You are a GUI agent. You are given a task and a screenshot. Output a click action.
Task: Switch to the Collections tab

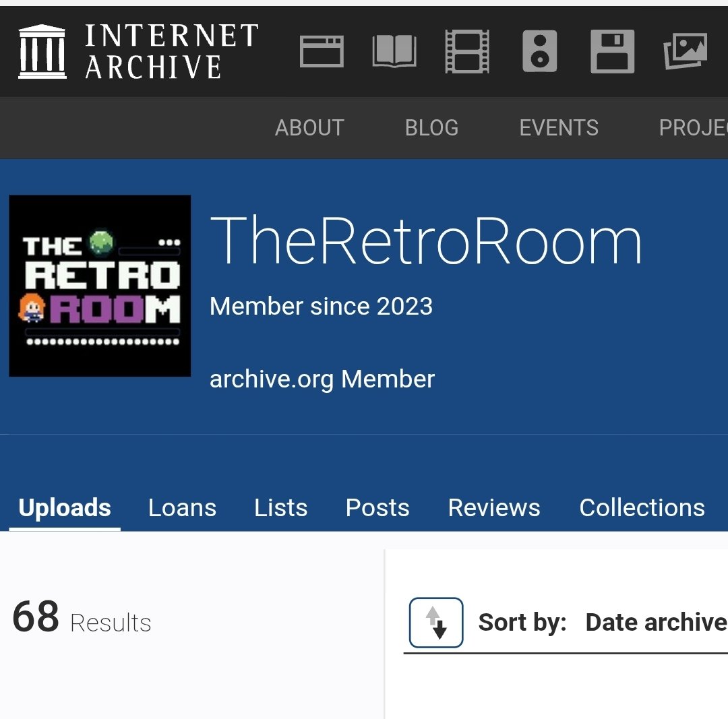point(642,508)
